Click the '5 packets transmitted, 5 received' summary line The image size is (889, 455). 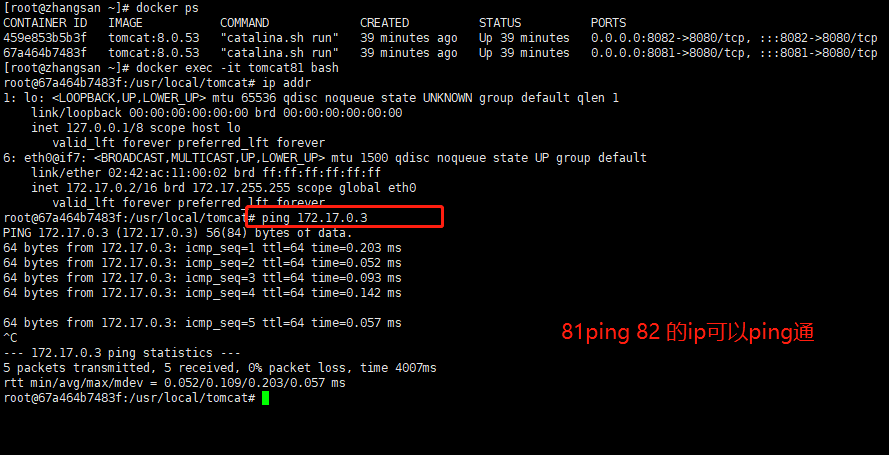click(x=220, y=368)
